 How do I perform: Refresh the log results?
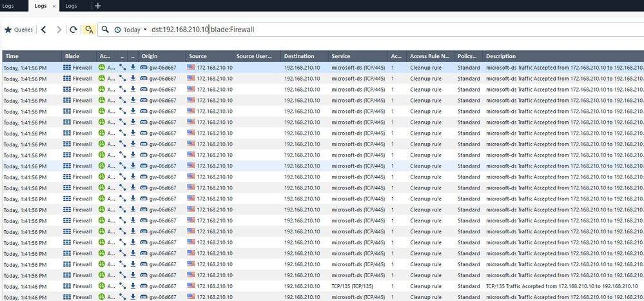[73, 30]
